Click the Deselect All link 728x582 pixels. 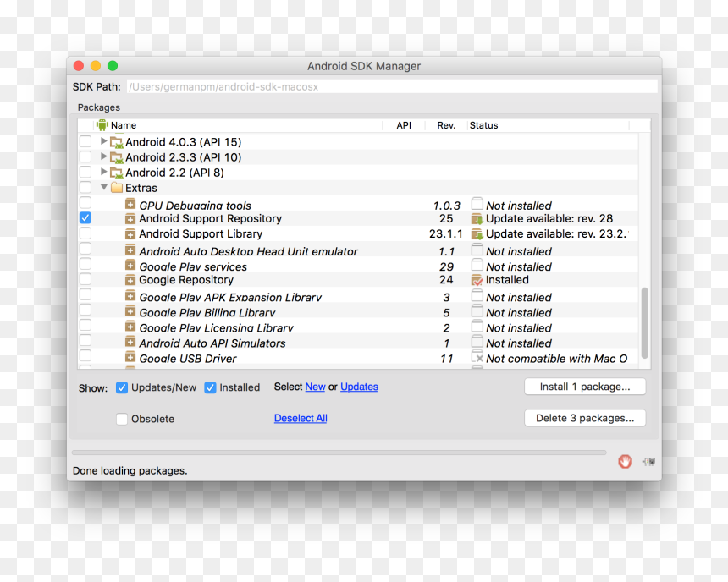[x=301, y=418]
